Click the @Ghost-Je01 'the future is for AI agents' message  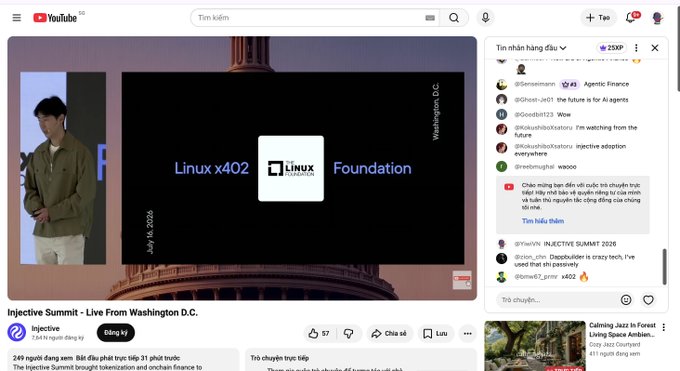[x=571, y=100]
